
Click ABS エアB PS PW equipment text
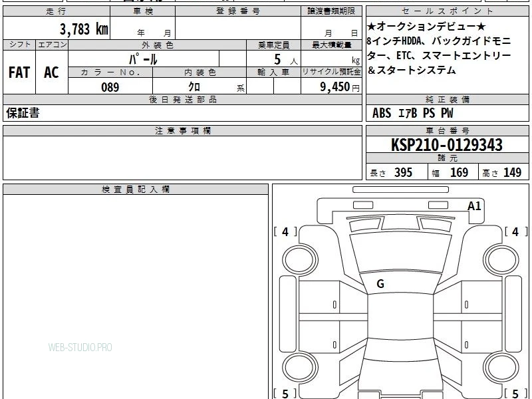click(412, 113)
